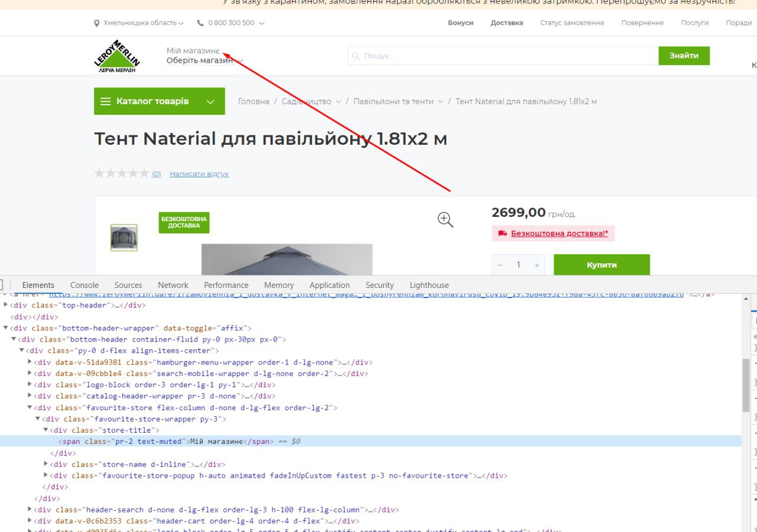
Task: Click the magnifier icon in the search field
Action: click(x=355, y=56)
